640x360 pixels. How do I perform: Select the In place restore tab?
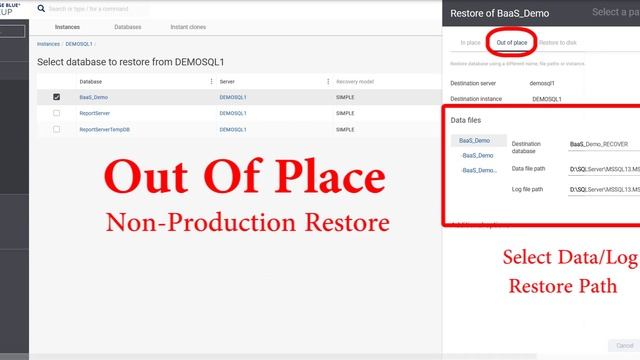tap(470, 42)
